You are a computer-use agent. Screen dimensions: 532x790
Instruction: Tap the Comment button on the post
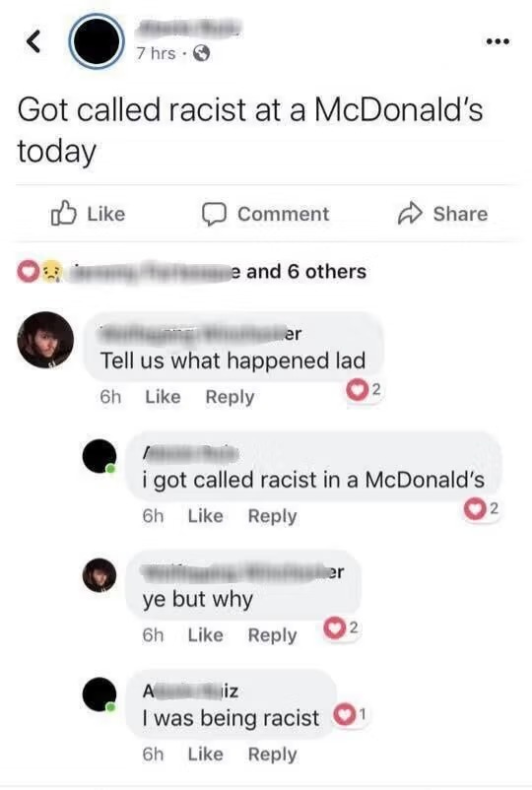[265, 214]
